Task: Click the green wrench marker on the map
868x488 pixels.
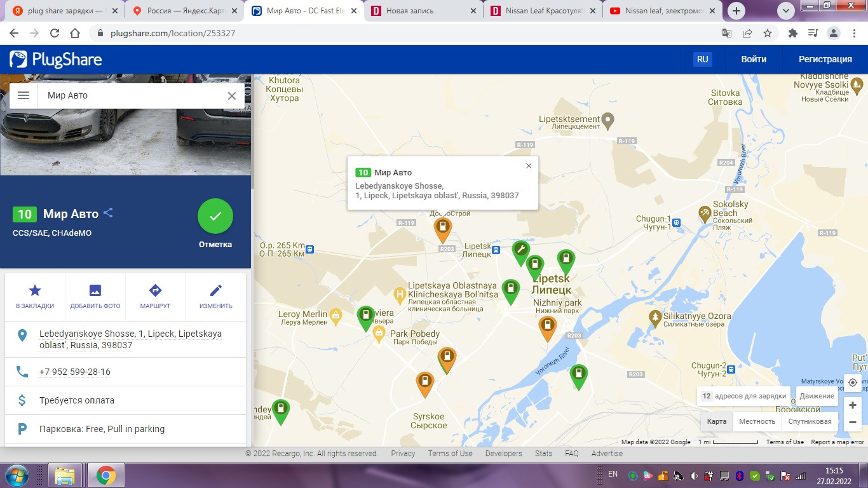Action: pyautogui.click(x=520, y=252)
